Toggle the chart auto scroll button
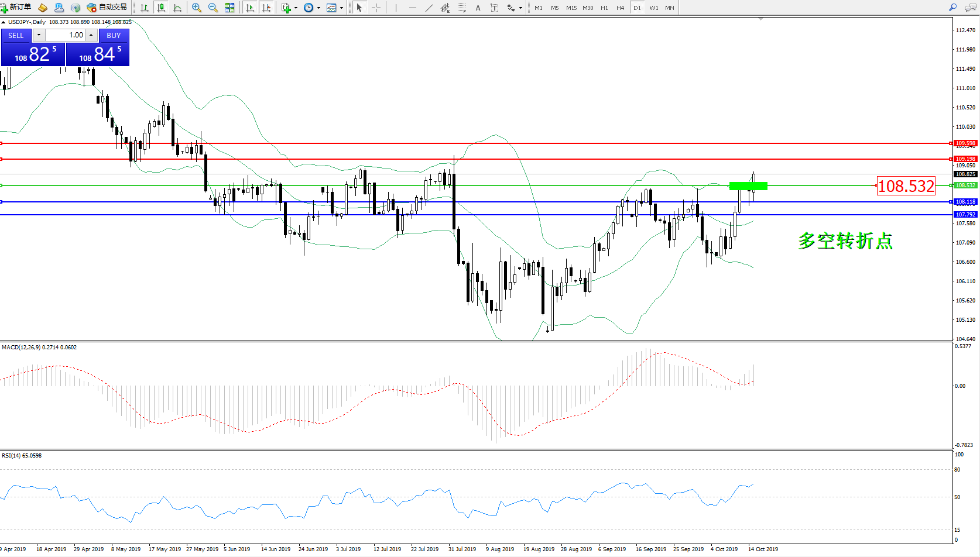980x557 pixels. click(250, 8)
